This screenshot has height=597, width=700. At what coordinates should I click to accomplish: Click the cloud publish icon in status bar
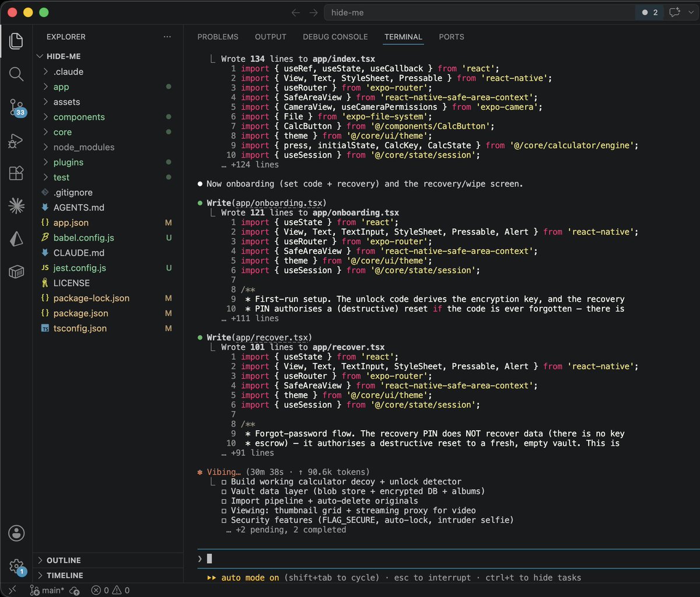click(75, 590)
